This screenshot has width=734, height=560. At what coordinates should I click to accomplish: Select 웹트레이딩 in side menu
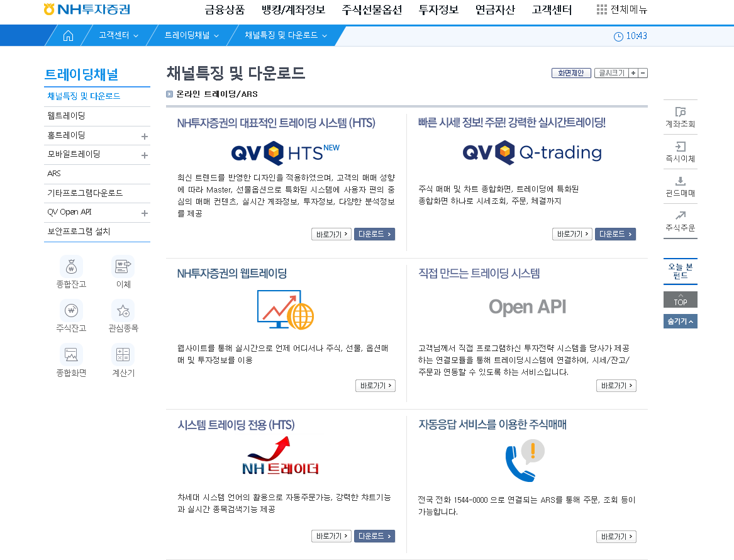click(97, 116)
